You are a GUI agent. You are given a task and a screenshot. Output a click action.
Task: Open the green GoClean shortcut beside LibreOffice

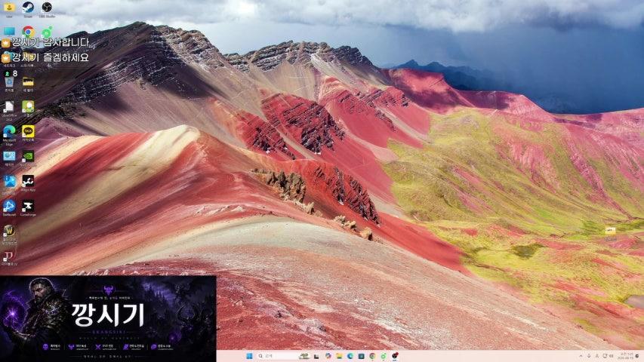tap(28, 107)
